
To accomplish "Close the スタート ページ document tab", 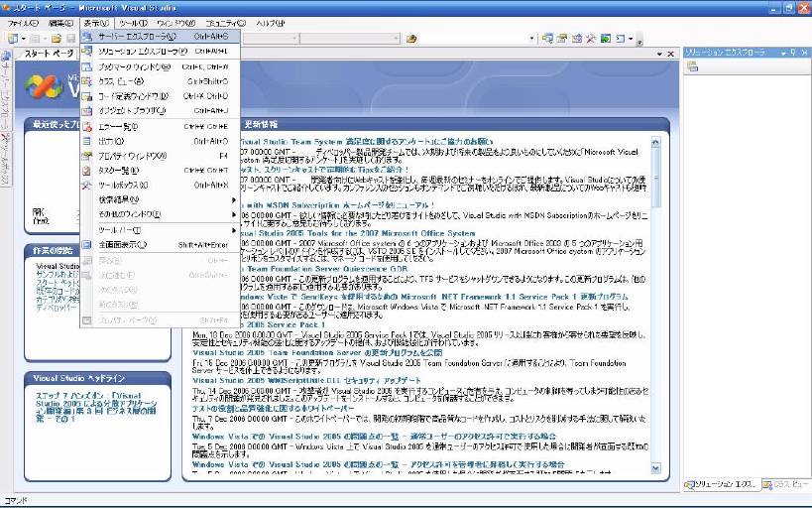I will point(670,54).
